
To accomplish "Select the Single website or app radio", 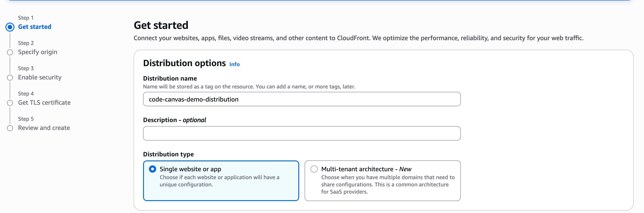I will click(x=153, y=169).
